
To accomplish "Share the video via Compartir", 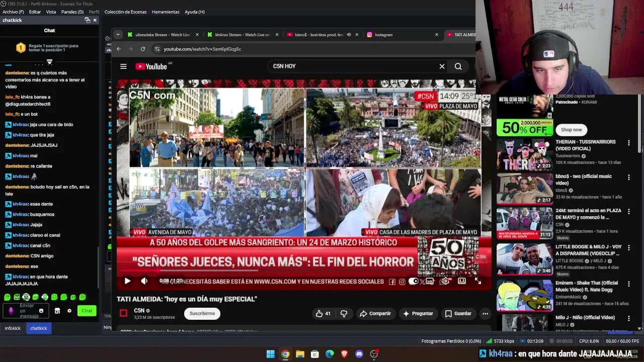I will [375, 314].
